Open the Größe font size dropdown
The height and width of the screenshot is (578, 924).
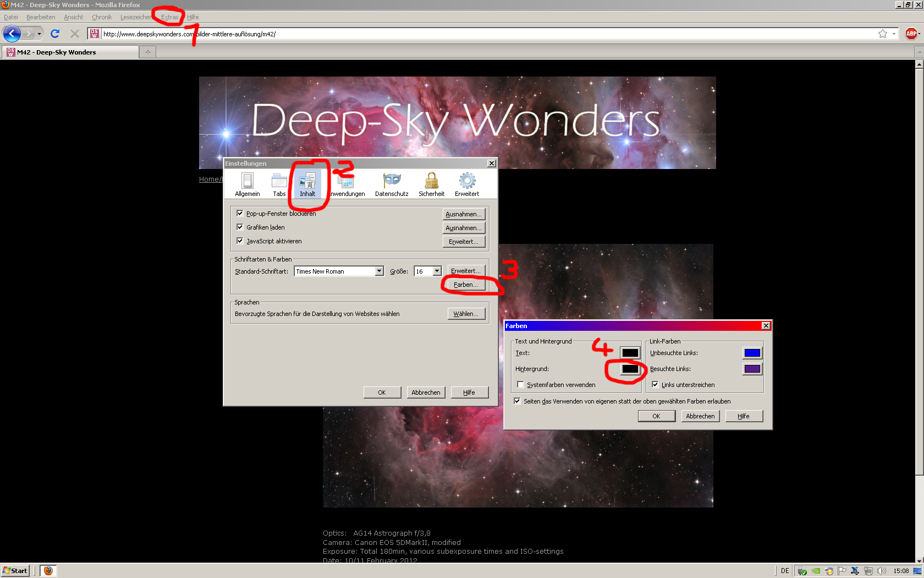click(437, 271)
